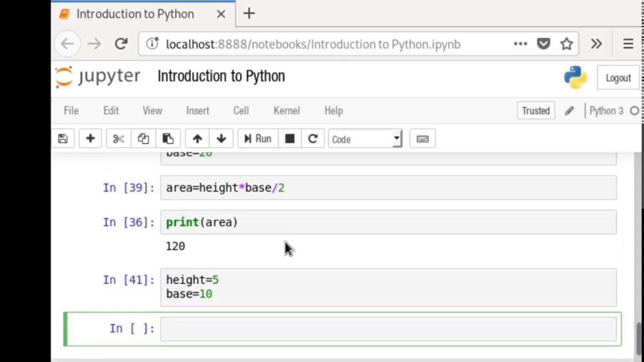Click the area=height*base/2 code cell
Image resolution: width=644 pixels, height=362 pixels.
pos(388,188)
